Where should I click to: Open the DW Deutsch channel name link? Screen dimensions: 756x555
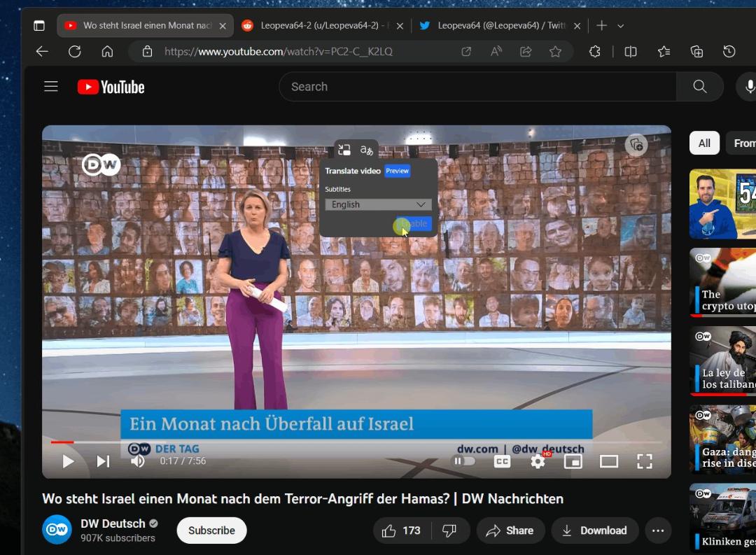click(x=113, y=524)
